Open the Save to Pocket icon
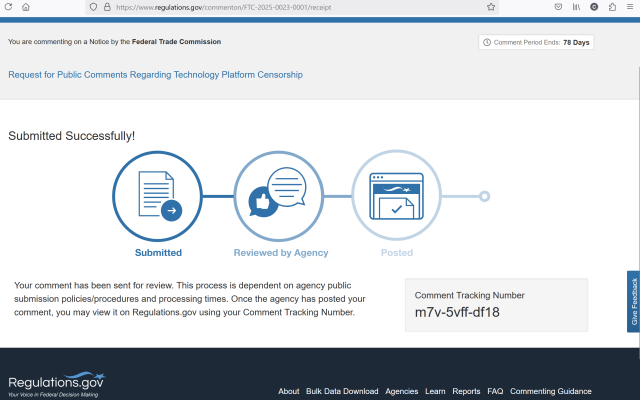Viewport: 640px width, 400px height. pyautogui.click(x=558, y=6)
